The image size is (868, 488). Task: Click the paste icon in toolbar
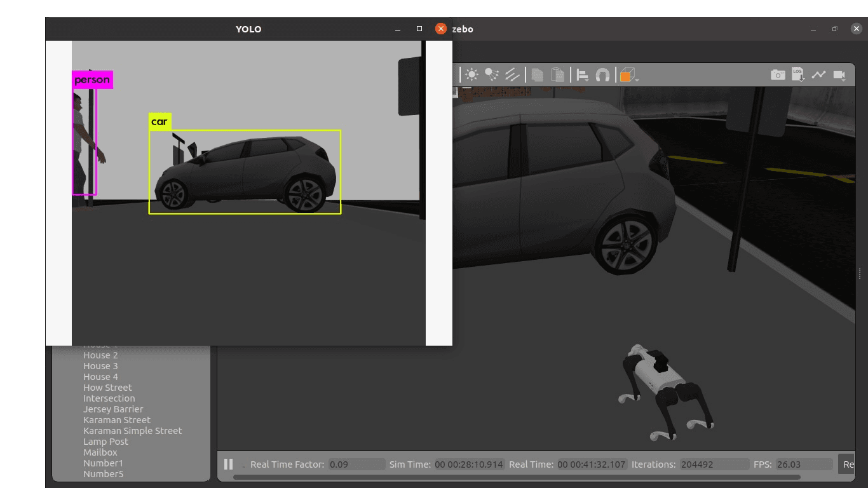[x=557, y=74]
